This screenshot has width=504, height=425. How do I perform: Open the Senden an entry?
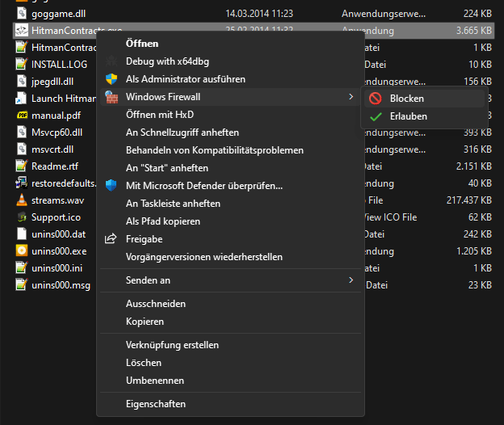click(x=230, y=280)
